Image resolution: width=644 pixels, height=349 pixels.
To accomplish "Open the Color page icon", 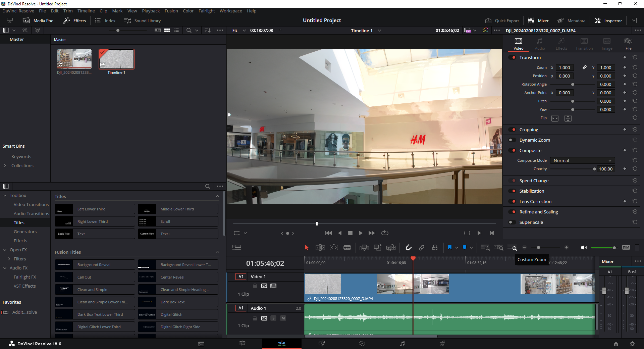I will pos(362,343).
